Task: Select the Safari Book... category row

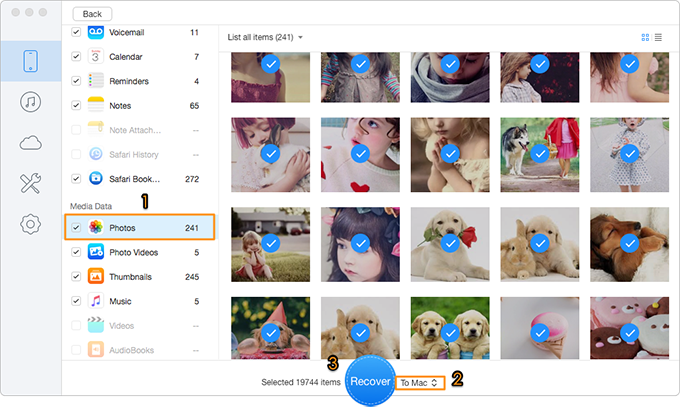Action: [x=139, y=179]
